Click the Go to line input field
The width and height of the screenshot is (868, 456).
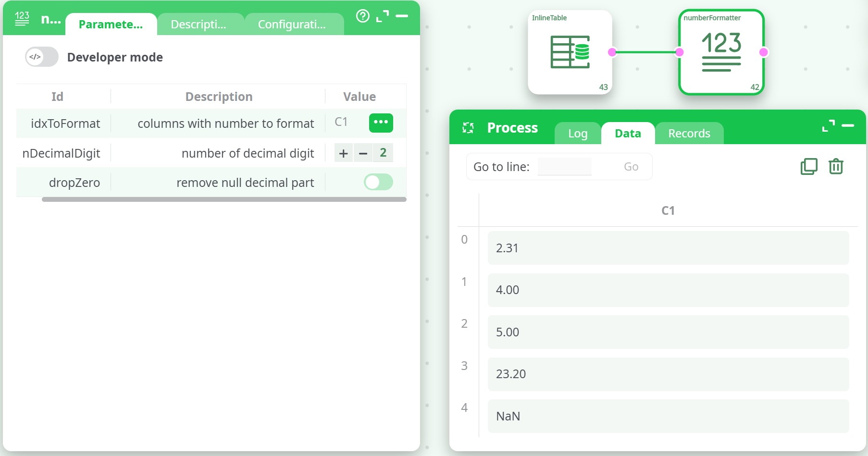pos(564,167)
